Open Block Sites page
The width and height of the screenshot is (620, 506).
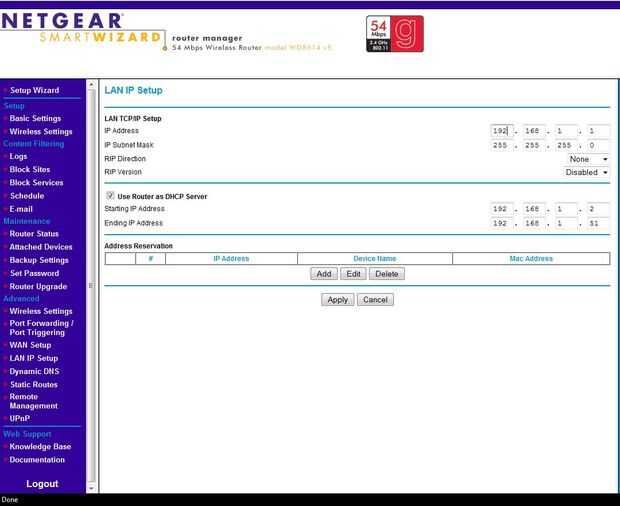coord(30,169)
